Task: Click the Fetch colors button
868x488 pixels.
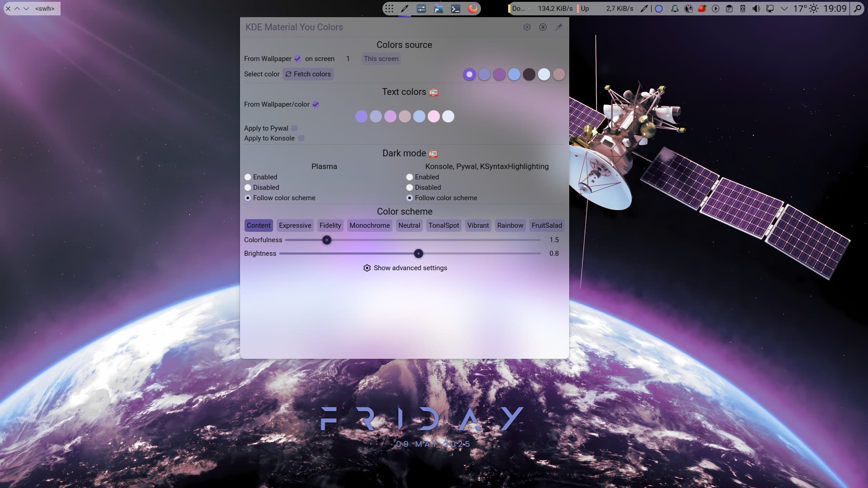Action: [308, 74]
